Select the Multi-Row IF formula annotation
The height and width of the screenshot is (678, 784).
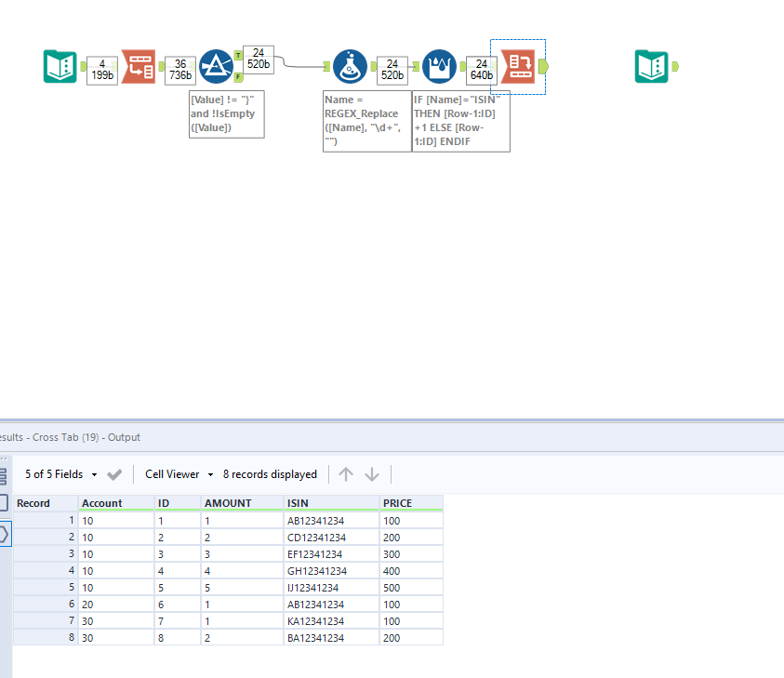(461, 121)
